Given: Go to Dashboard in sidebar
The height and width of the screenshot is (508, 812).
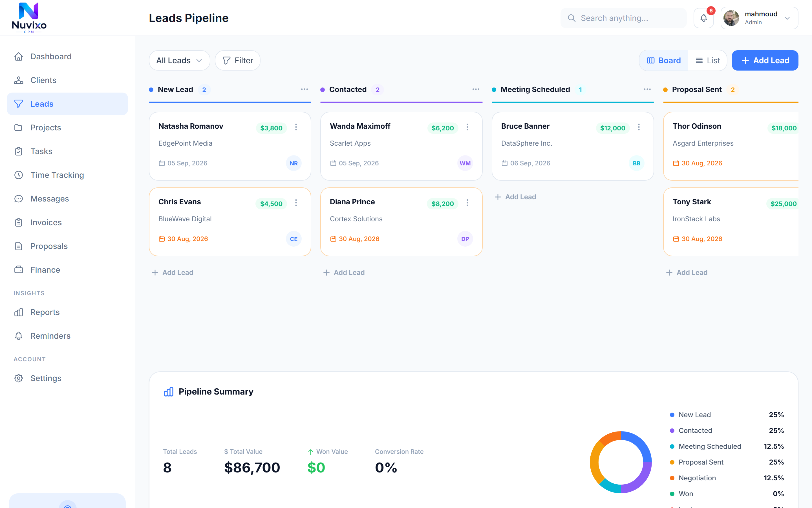Looking at the screenshot, I should 67,56.
